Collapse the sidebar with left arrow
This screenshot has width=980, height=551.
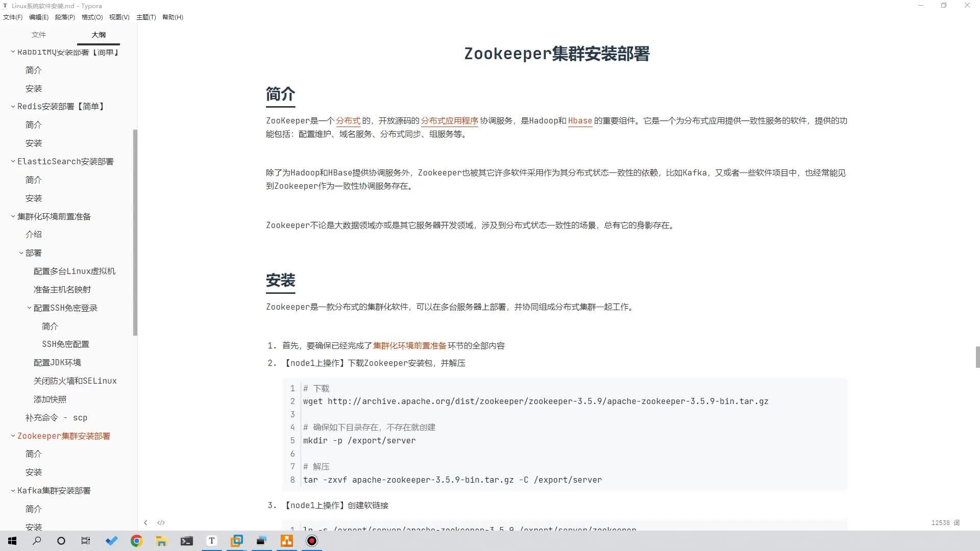(x=145, y=522)
